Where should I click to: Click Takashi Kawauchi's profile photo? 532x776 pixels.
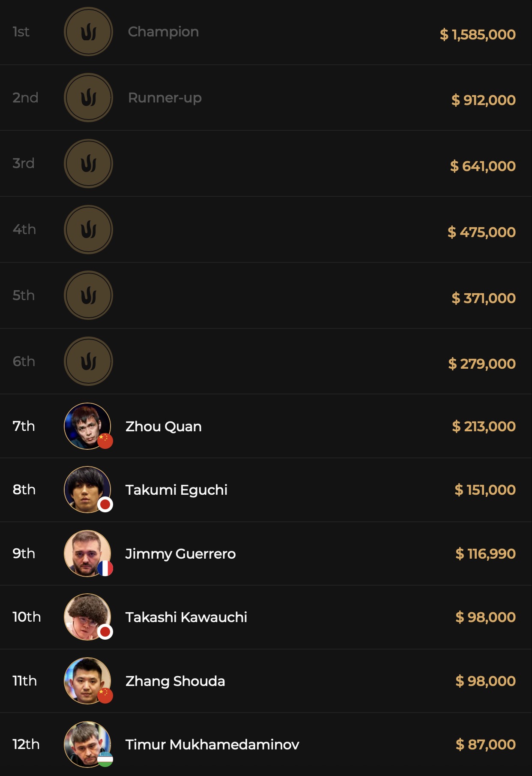87,617
